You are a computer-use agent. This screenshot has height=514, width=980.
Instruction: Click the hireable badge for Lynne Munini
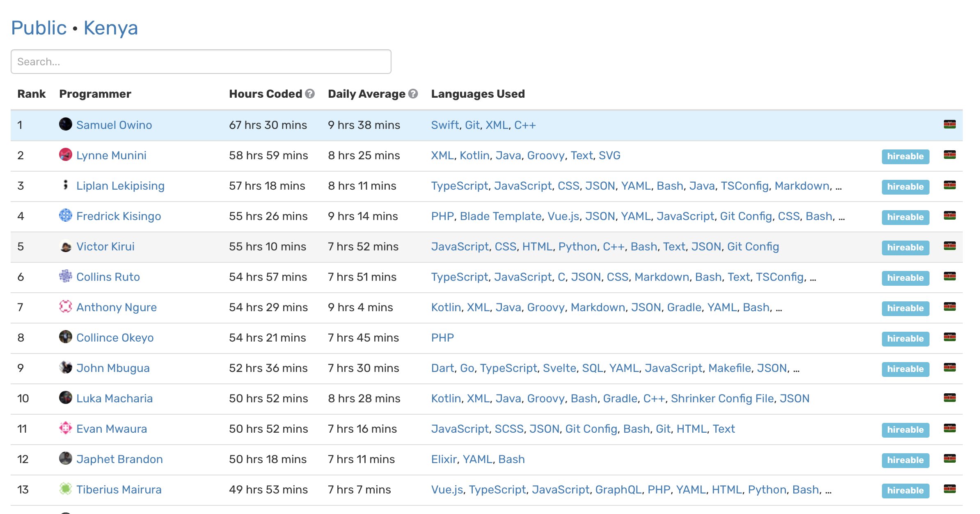(x=905, y=156)
